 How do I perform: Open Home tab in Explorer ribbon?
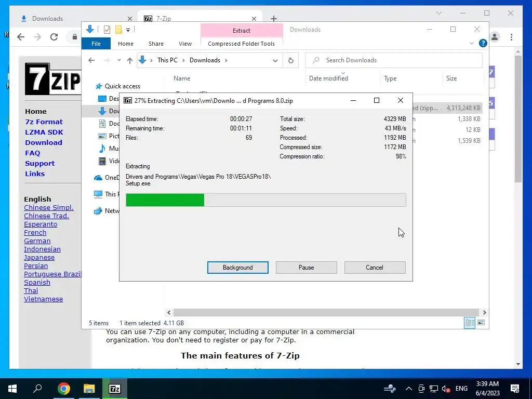click(x=126, y=44)
